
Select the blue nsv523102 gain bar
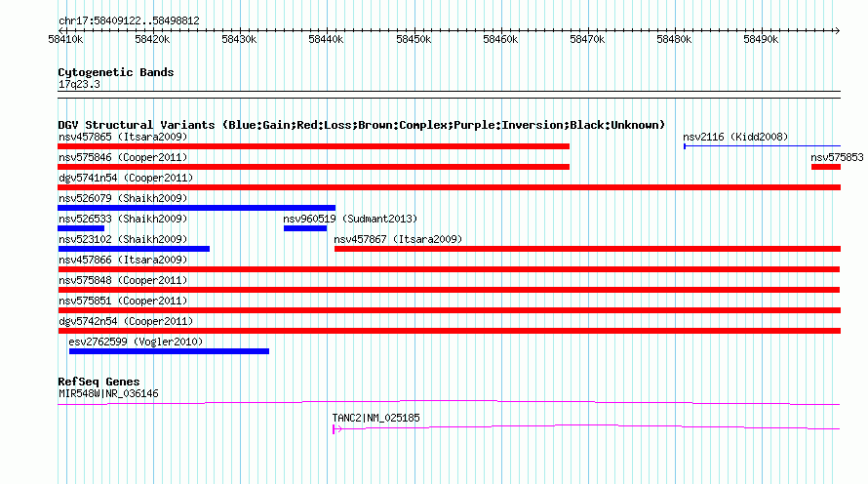(134, 249)
